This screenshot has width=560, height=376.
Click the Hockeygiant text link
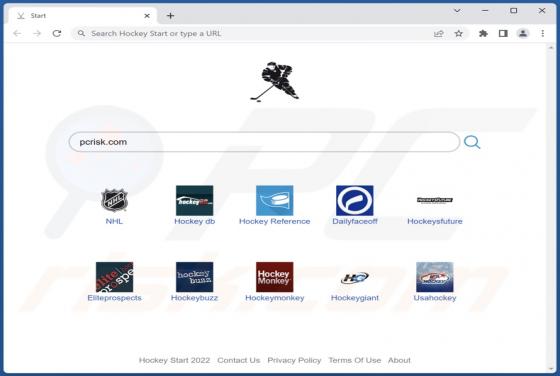click(355, 298)
